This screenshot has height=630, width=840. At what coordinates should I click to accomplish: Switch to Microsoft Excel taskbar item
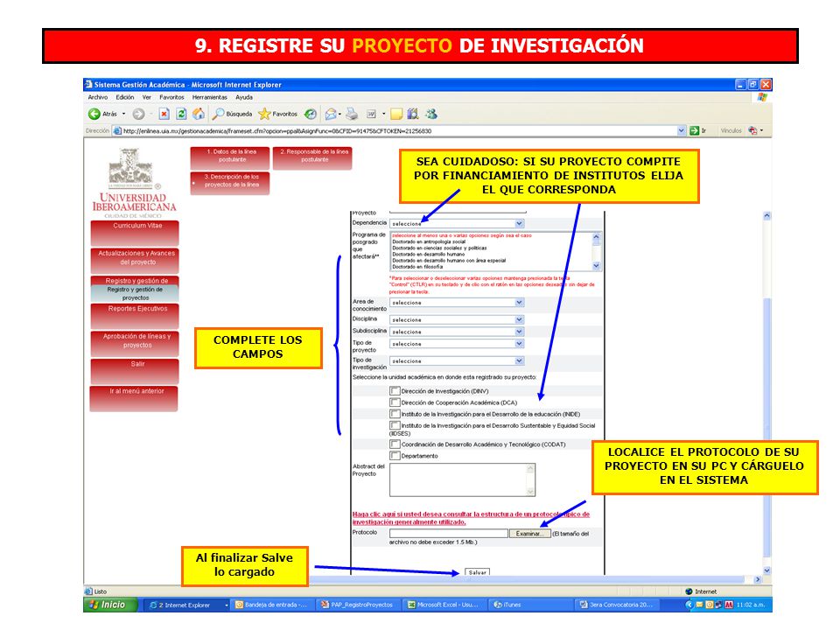444,605
